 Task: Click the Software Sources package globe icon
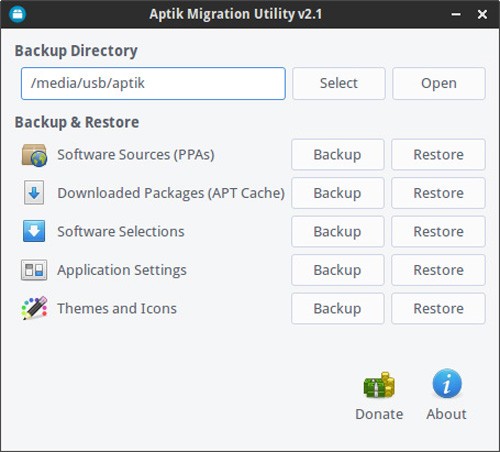click(34, 155)
